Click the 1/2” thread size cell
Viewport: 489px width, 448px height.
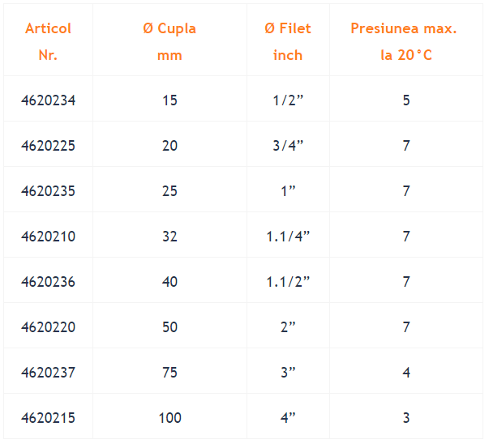point(288,100)
